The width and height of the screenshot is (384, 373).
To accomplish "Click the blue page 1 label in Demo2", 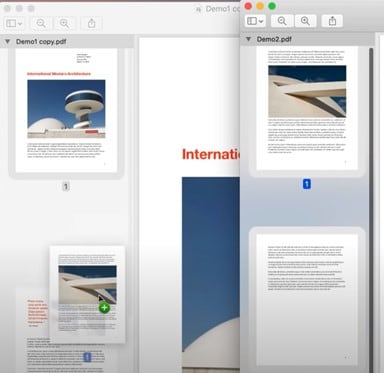I will [x=307, y=184].
